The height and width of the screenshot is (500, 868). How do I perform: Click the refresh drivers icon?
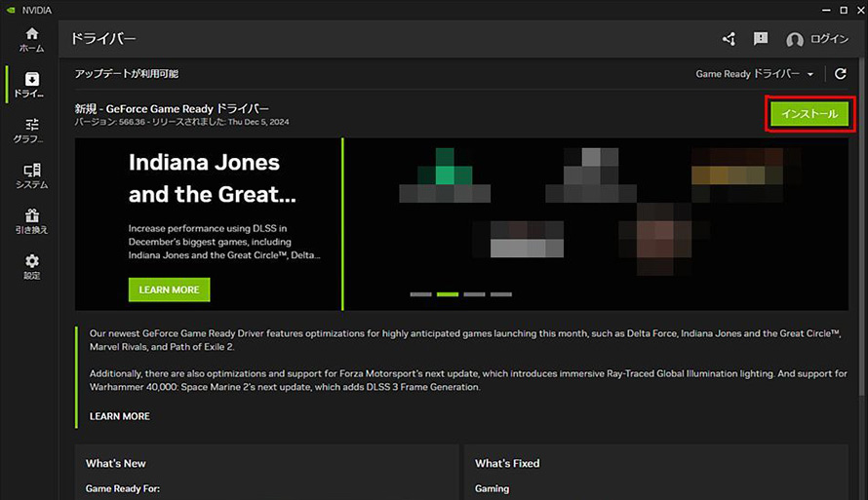[x=840, y=74]
